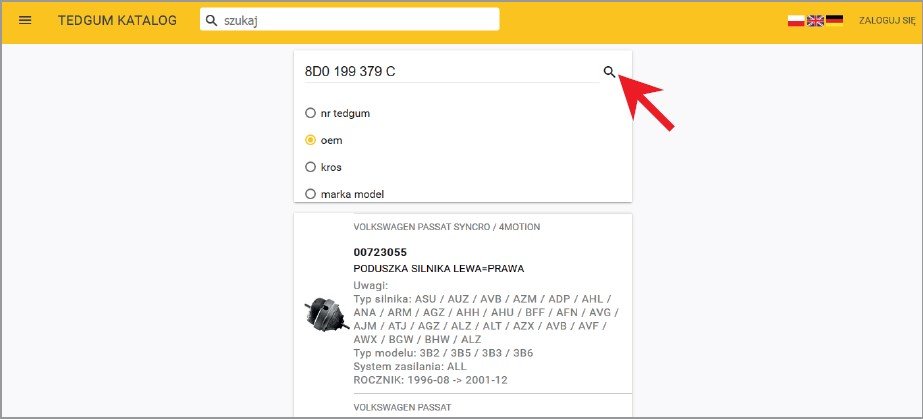Open part number 00723055
The width and height of the screenshot is (923, 419).
(380, 252)
